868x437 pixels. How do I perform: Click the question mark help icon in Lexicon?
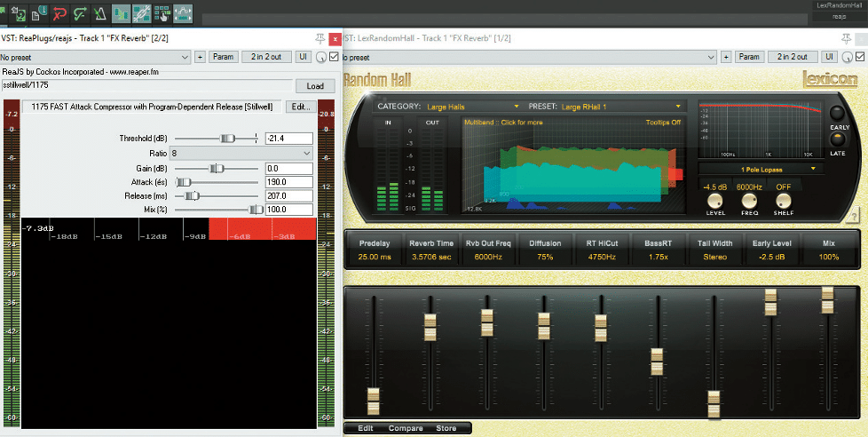(853, 215)
